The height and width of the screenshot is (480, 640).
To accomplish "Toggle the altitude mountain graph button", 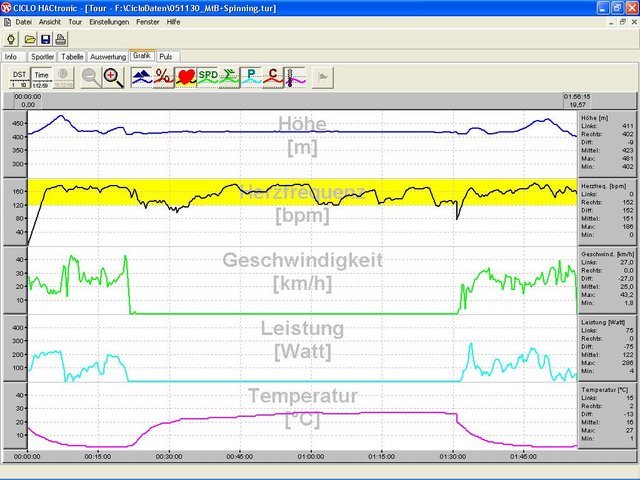I will point(142,78).
